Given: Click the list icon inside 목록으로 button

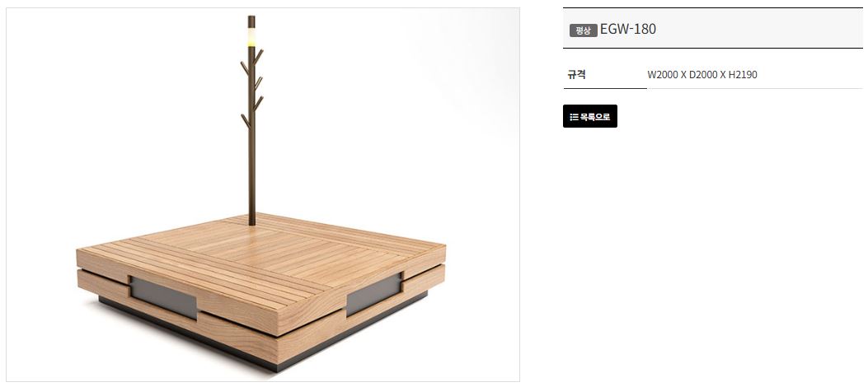Looking at the screenshot, I should pyautogui.click(x=574, y=117).
